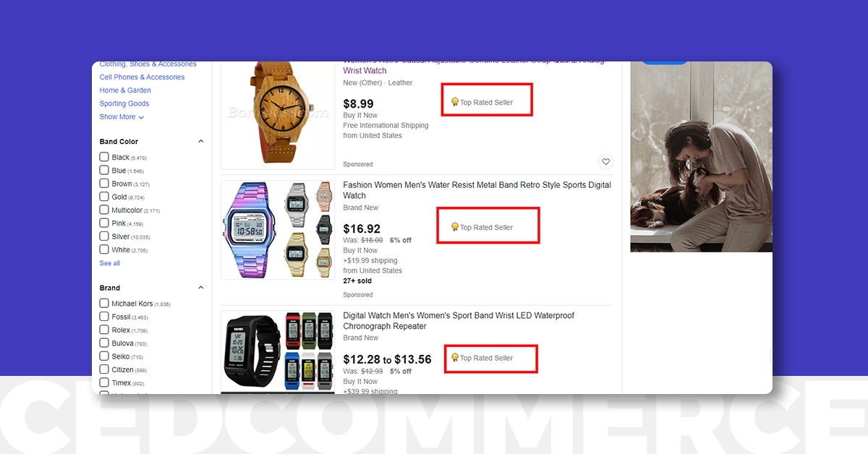The height and width of the screenshot is (454, 868).
Task: Enable the Rolex brand filter
Action: [104, 330]
